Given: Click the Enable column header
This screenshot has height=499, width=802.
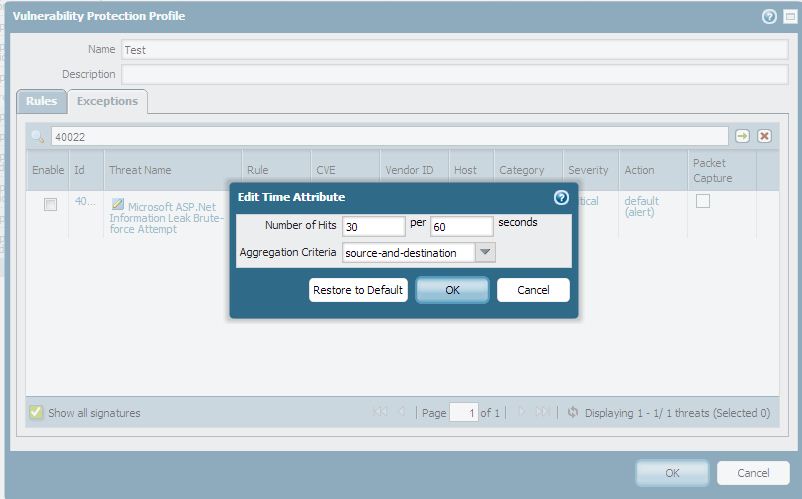Looking at the screenshot, I should tap(48, 170).
